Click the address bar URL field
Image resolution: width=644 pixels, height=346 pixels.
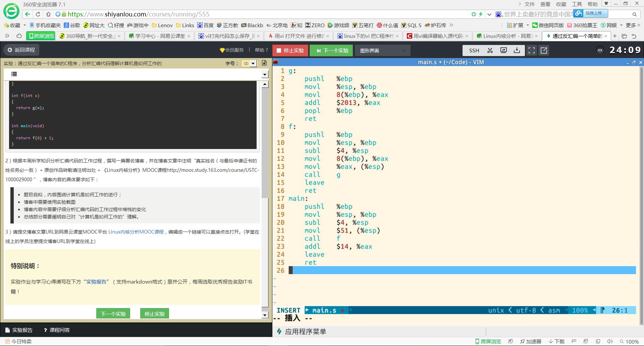(262, 14)
